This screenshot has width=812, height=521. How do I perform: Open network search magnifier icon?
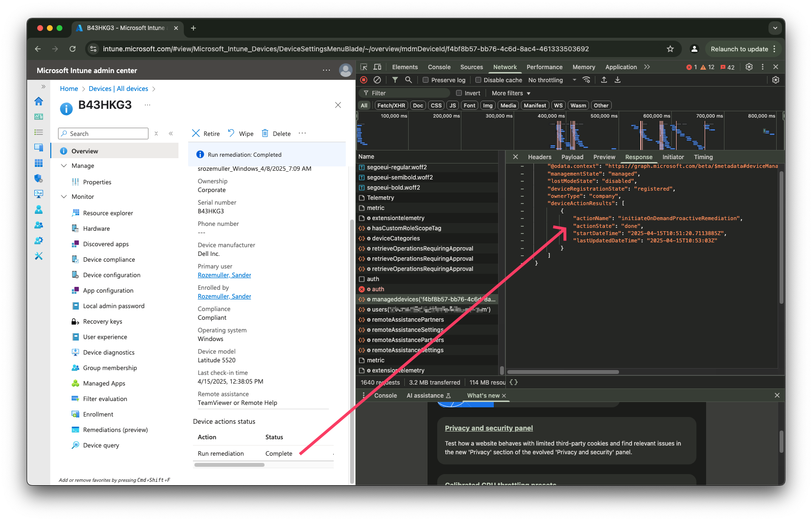409,80
